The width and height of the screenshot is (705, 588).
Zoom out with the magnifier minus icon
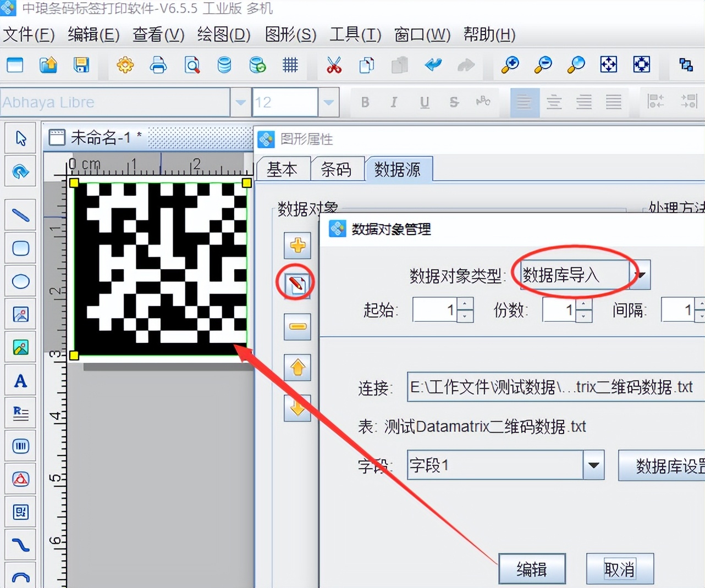click(543, 65)
